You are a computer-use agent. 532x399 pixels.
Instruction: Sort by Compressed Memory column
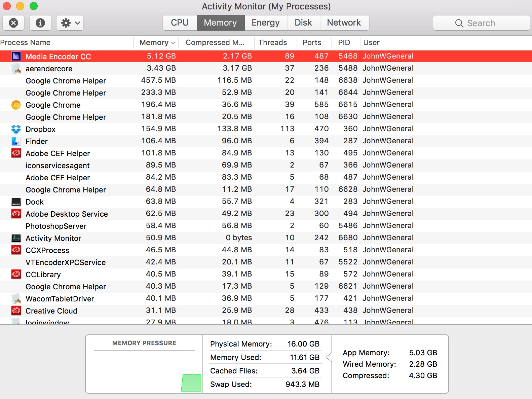(217, 42)
